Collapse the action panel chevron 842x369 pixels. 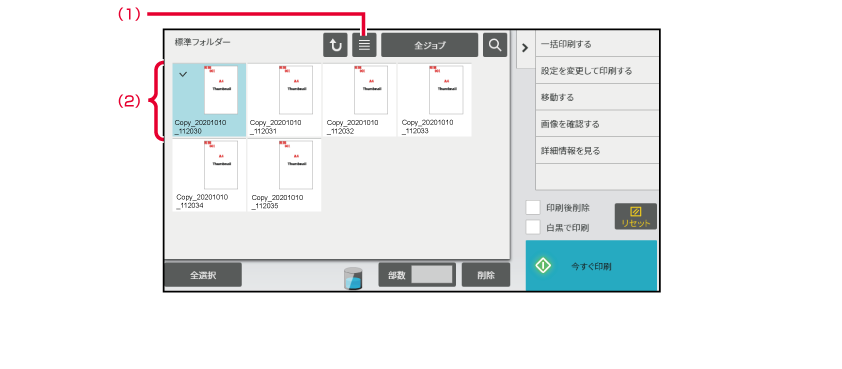525,48
